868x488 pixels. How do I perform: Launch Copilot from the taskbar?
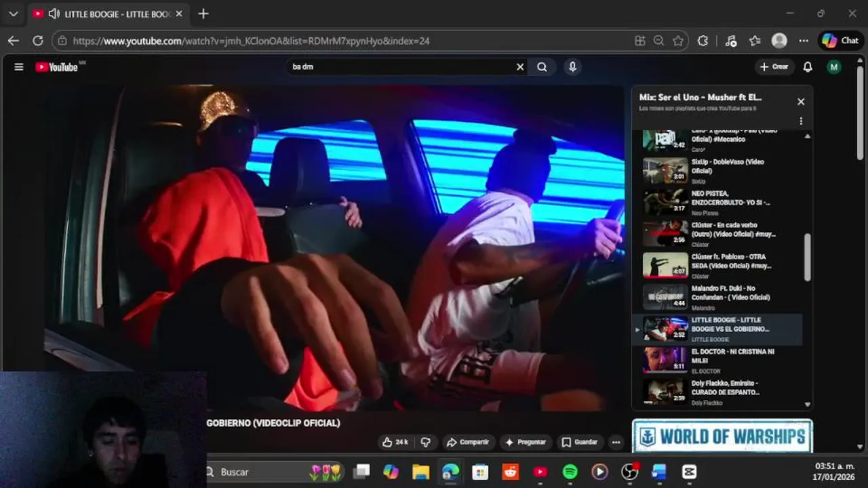tap(391, 472)
